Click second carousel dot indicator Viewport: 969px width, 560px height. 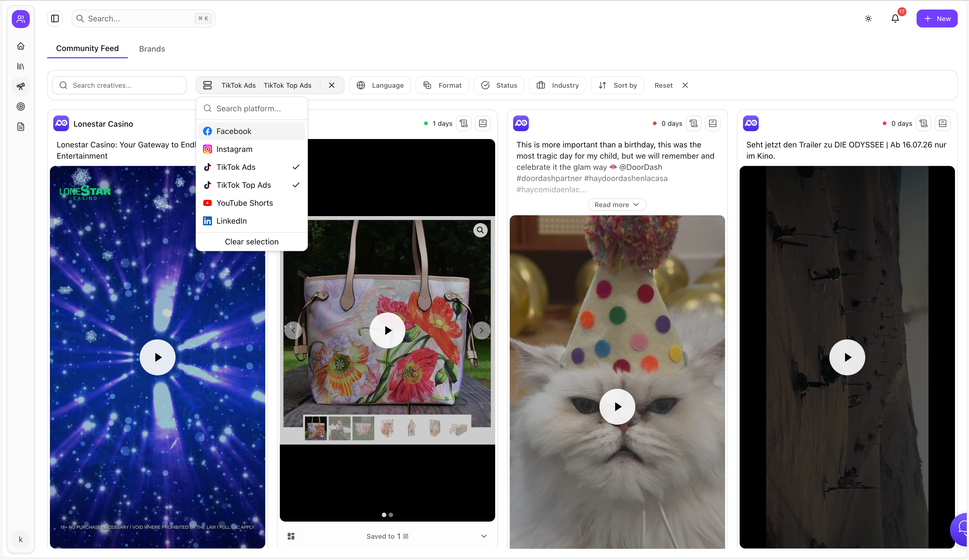391,515
